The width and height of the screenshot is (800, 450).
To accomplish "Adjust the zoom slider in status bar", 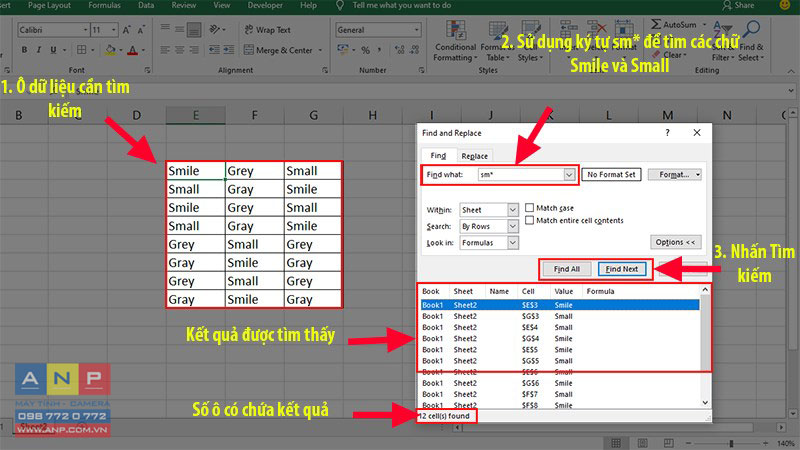I will point(731,443).
